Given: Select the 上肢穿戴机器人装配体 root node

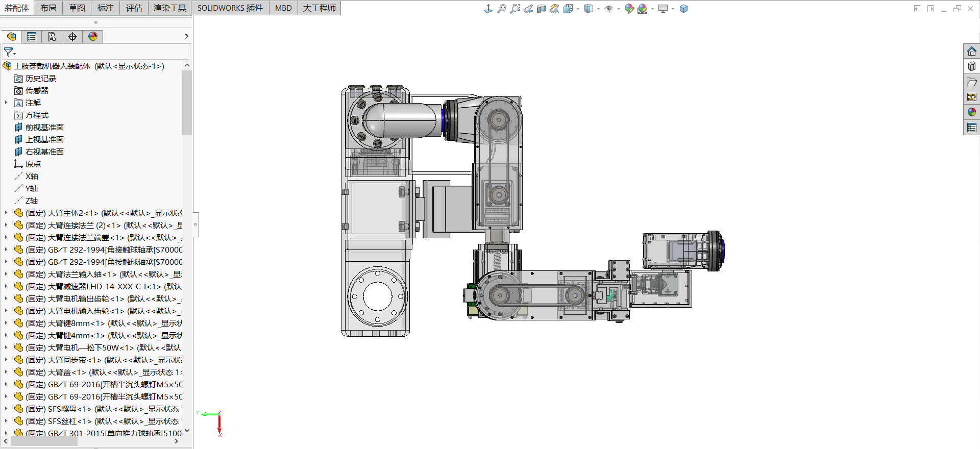Looking at the screenshot, I should pyautogui.click(x=89, y=66).
